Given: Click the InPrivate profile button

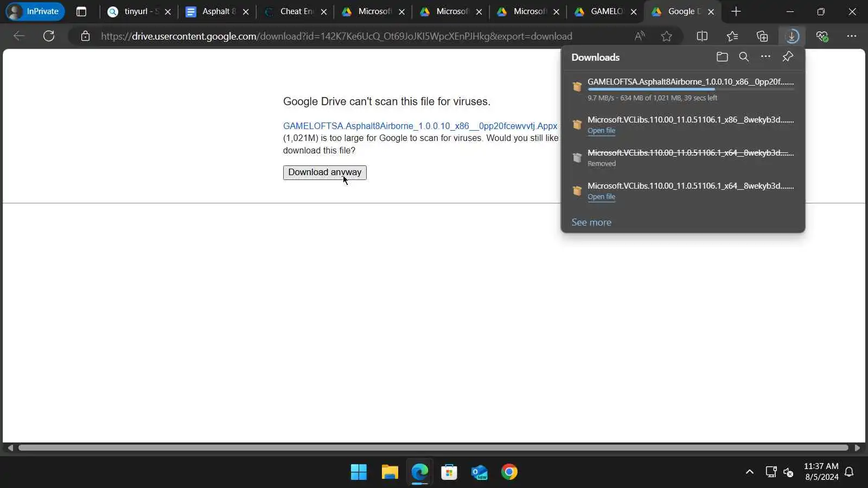Looking at the screenshot, I should pyautogui.click(x=35, y=11).
